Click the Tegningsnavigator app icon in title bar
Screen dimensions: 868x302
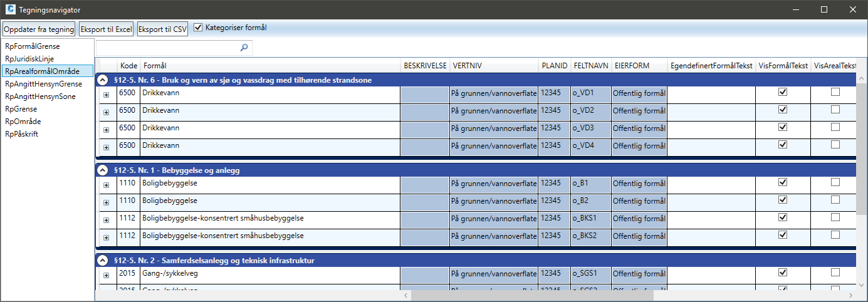click(x=10, y=9)
